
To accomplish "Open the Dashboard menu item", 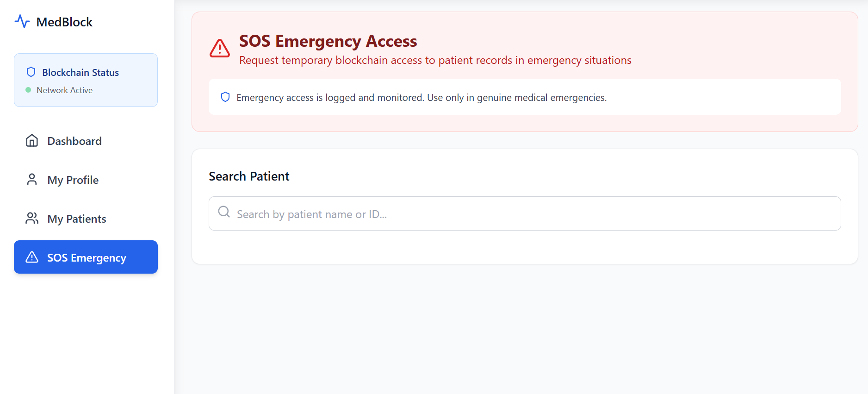I will [74, 141].
